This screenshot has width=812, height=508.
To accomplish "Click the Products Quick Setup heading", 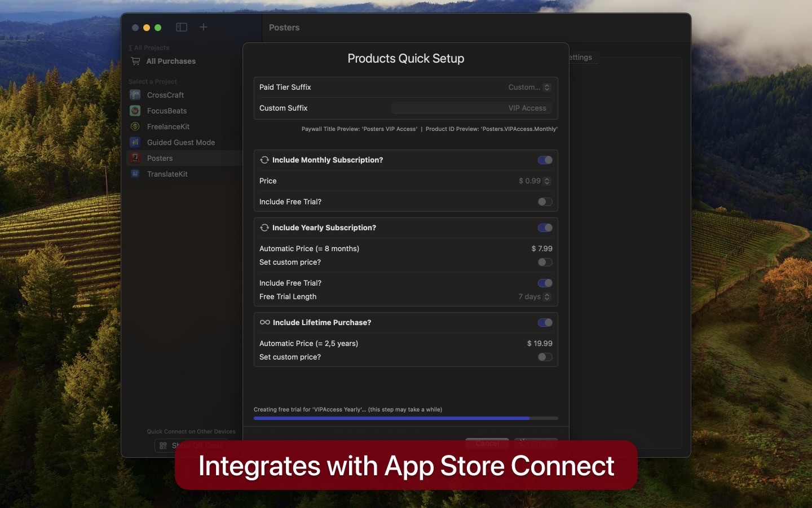I will tap(406, 58).
